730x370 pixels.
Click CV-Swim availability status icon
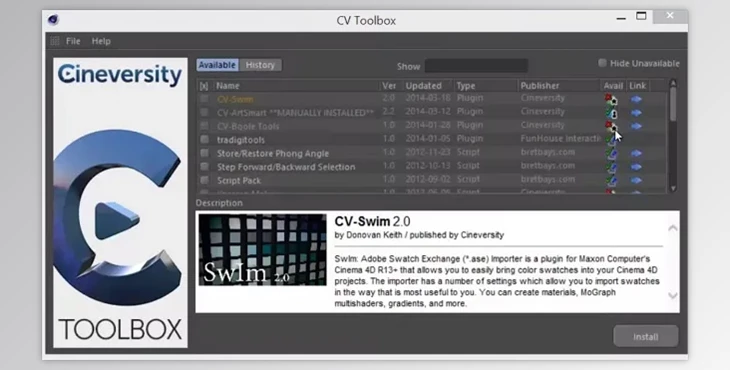coord(610,99)
